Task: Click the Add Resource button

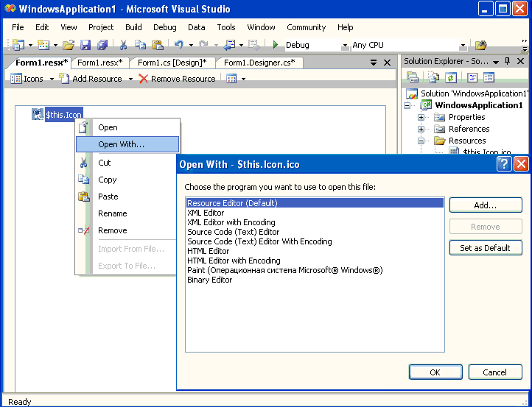Action: coord(91,79)
